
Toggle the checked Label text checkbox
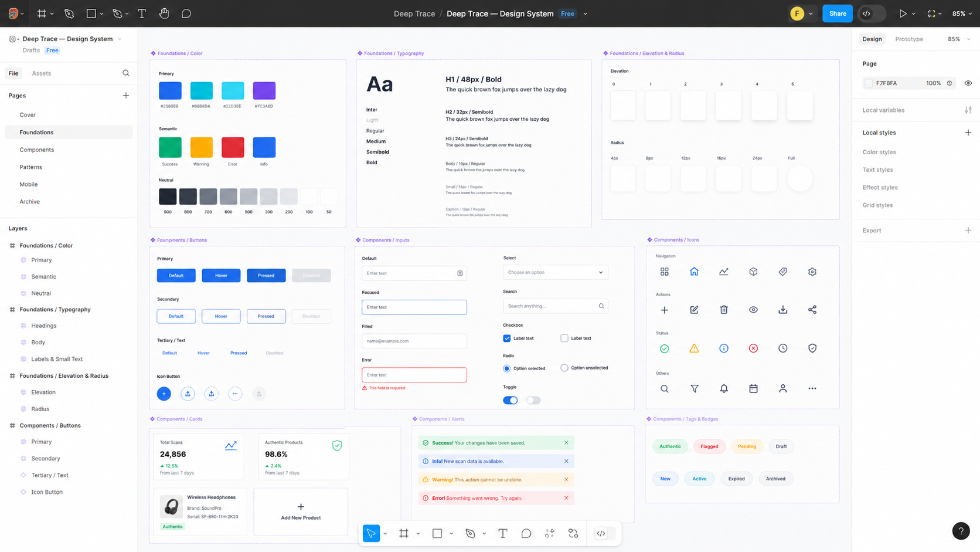tap(507, 338)
